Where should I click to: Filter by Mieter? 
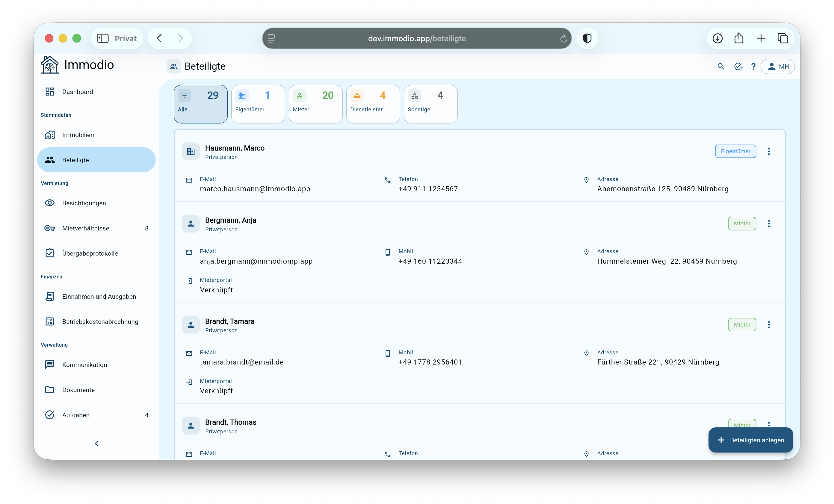[x=315, y=104]
